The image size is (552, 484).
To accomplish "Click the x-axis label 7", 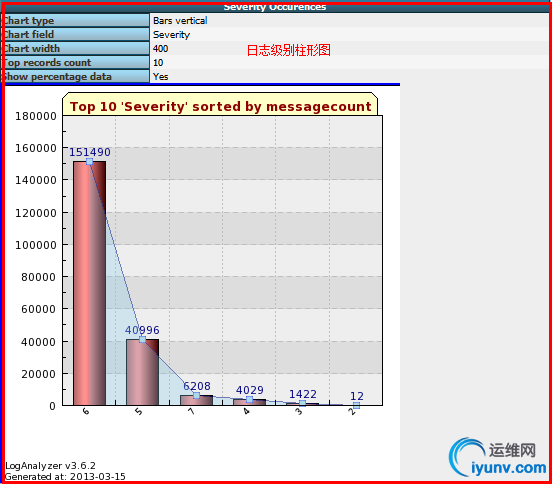I will point(192,411).
